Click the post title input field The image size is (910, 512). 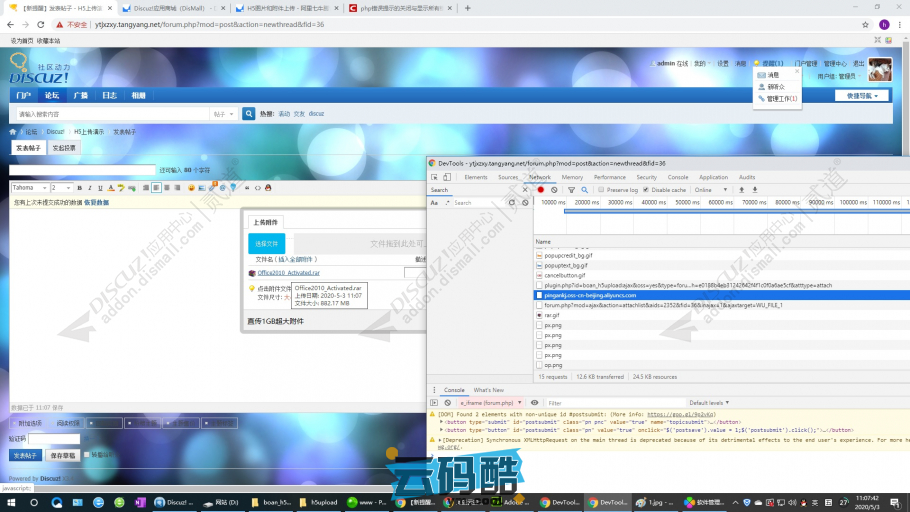coord(84,171)
